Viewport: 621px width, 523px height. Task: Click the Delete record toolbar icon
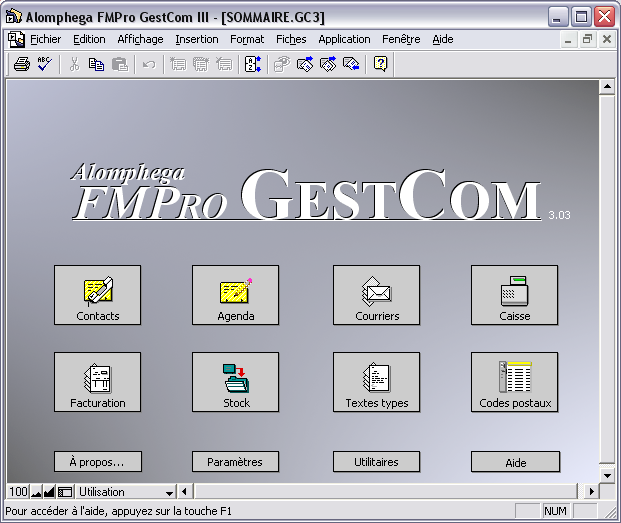[224, 64]
